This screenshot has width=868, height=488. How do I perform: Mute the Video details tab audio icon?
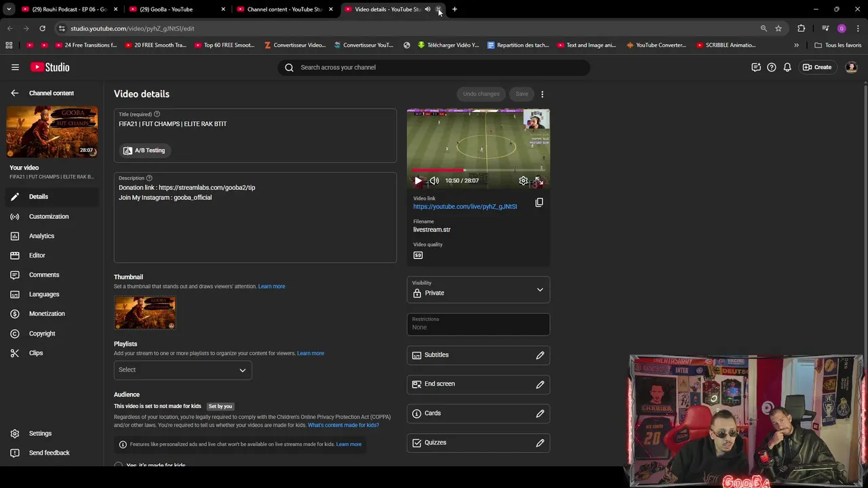(x=428, y=9)
